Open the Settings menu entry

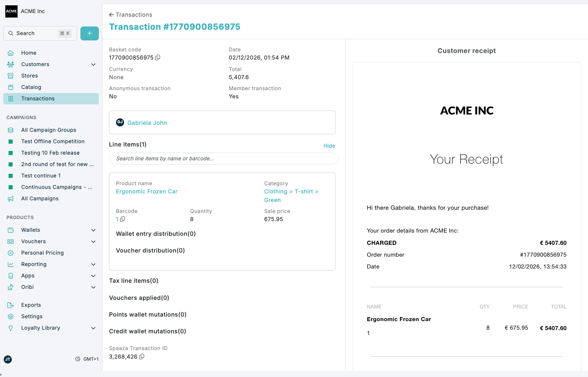pyautogui.click(x=31, y=316)
